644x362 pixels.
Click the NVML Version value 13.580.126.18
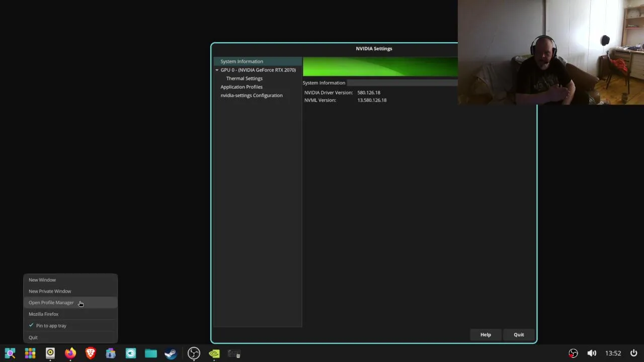[x=372, y=100]
